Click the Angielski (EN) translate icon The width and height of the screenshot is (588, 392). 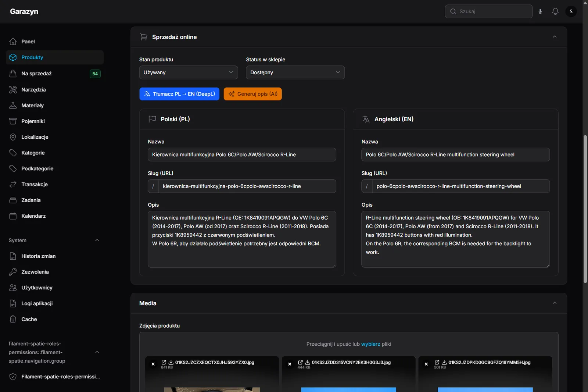366,119
